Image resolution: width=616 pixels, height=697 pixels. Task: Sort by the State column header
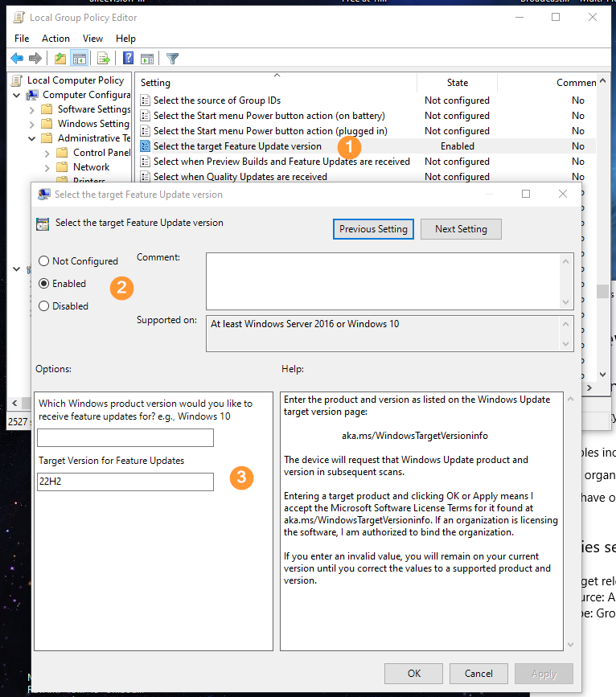point(458,83)
